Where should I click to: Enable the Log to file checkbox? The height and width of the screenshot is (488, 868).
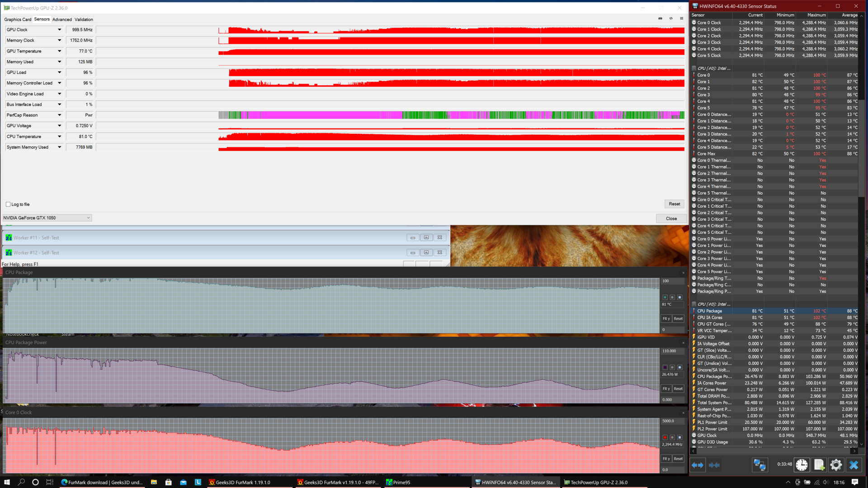[8, 204]
